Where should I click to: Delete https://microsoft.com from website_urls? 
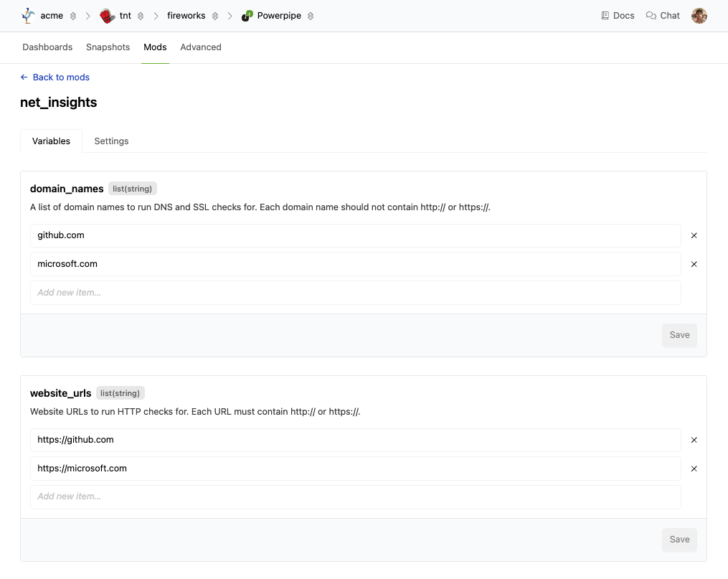[x=694, y=469]
